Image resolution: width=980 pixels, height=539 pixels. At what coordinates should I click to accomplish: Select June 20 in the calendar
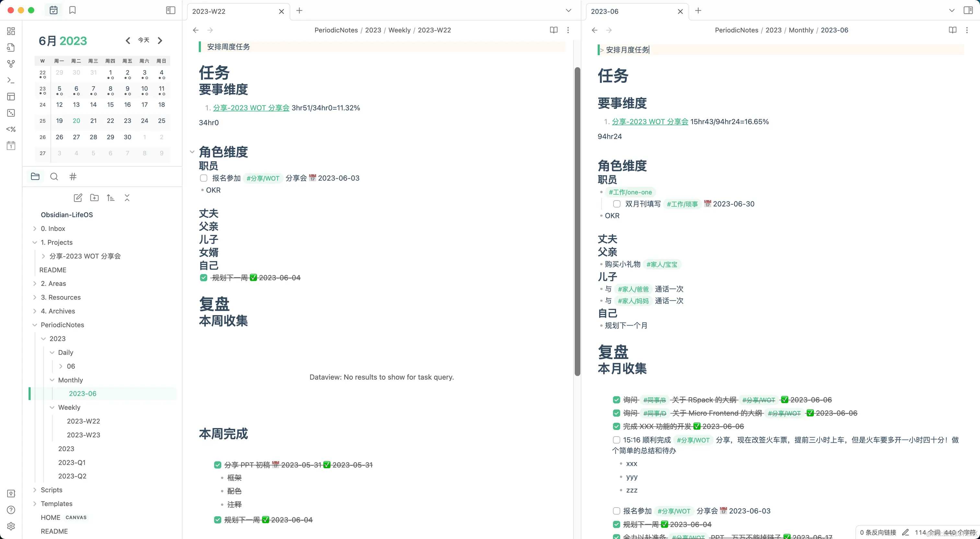coord(76,121)
